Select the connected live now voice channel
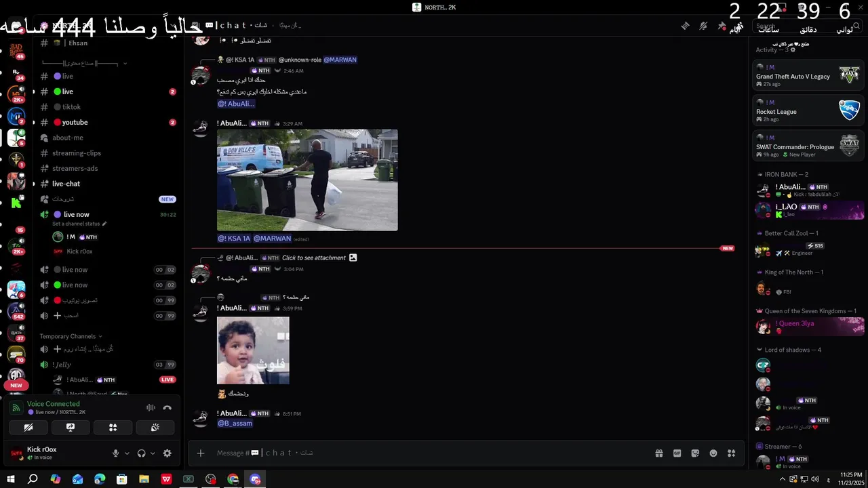 click(105, 214)
